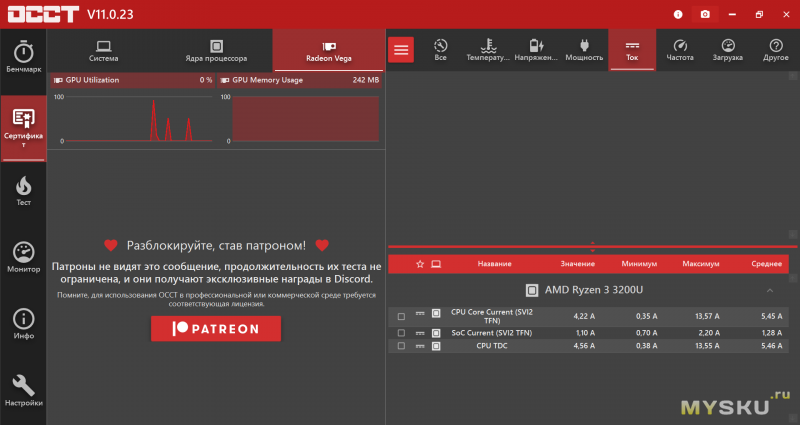Select the SoC Current (SVI2 TFN) name
The height and width of the screenshot is (425, 800).
(x=492, y=333)
